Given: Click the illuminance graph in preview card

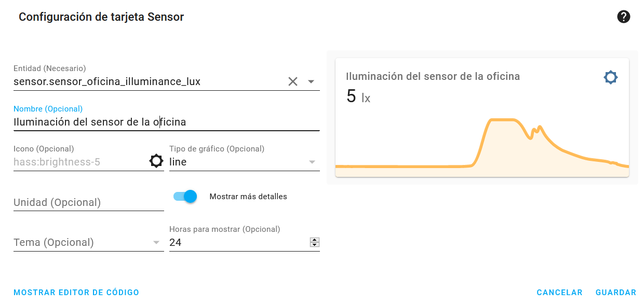Looking at the screenshot, I should click(x=482, y=147).
